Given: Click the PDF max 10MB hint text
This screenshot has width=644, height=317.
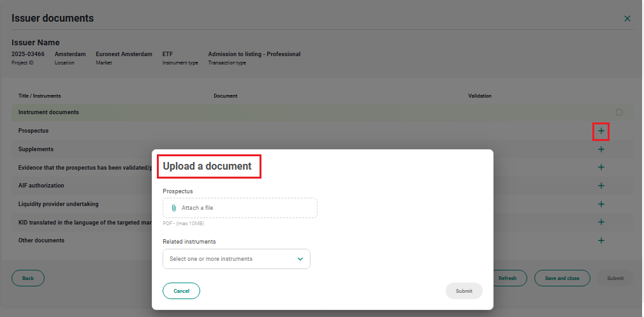Looking at the screenshot, I should tap(184, 224).
